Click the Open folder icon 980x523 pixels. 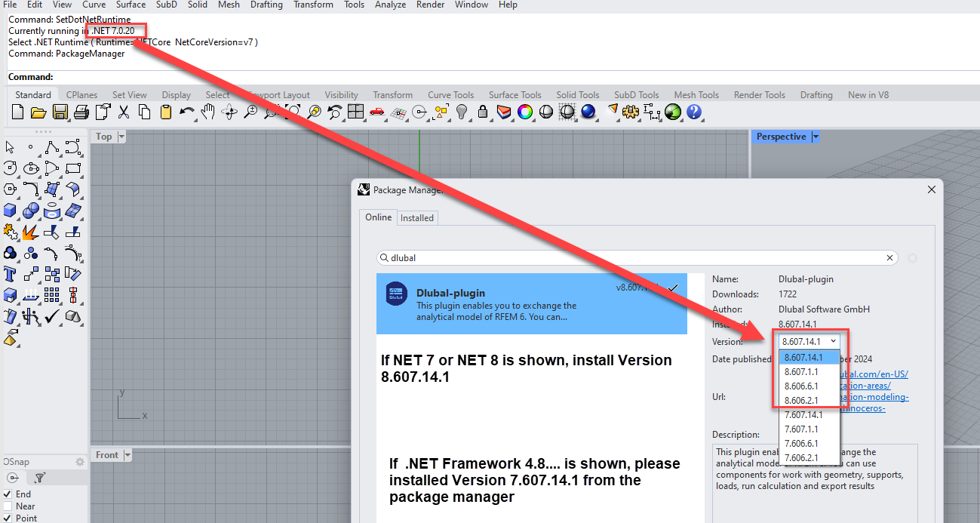pyautogui.click(x=38, y=112)
